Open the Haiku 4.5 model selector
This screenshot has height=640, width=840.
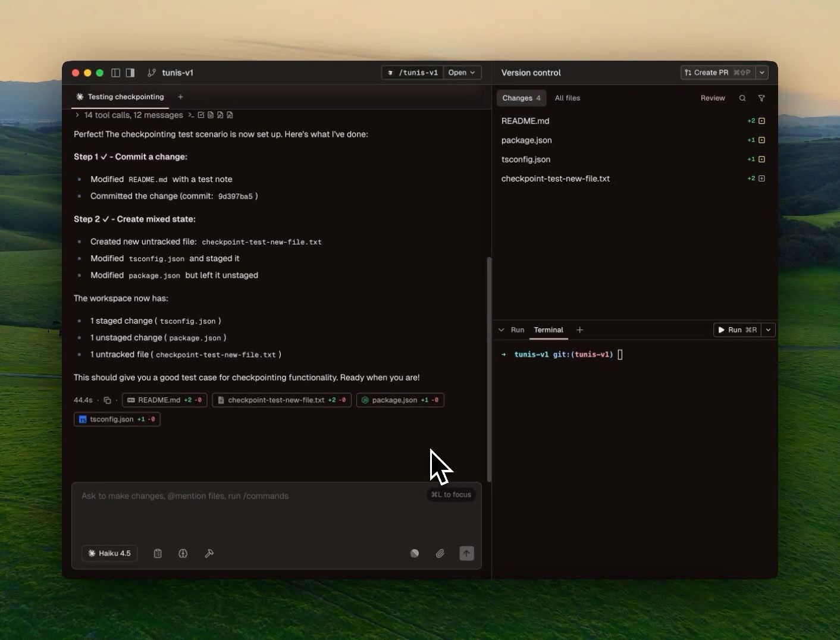(x=109, y=553)
